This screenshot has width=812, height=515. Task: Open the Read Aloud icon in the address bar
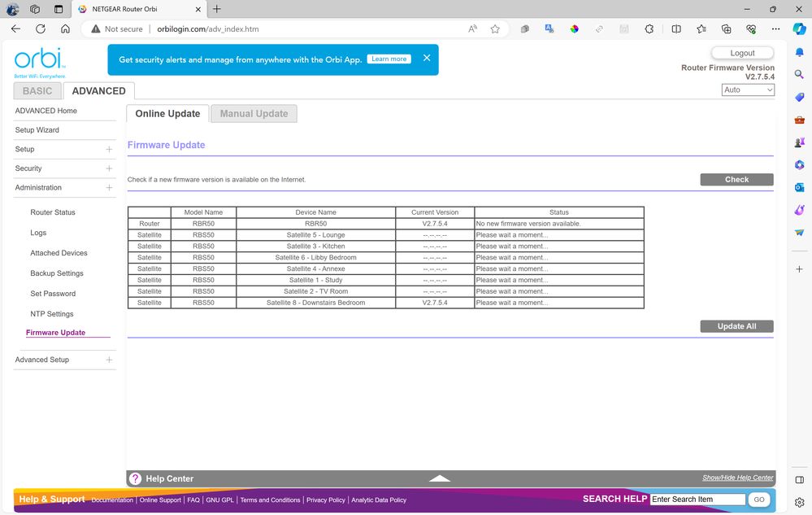pos(472,28)
